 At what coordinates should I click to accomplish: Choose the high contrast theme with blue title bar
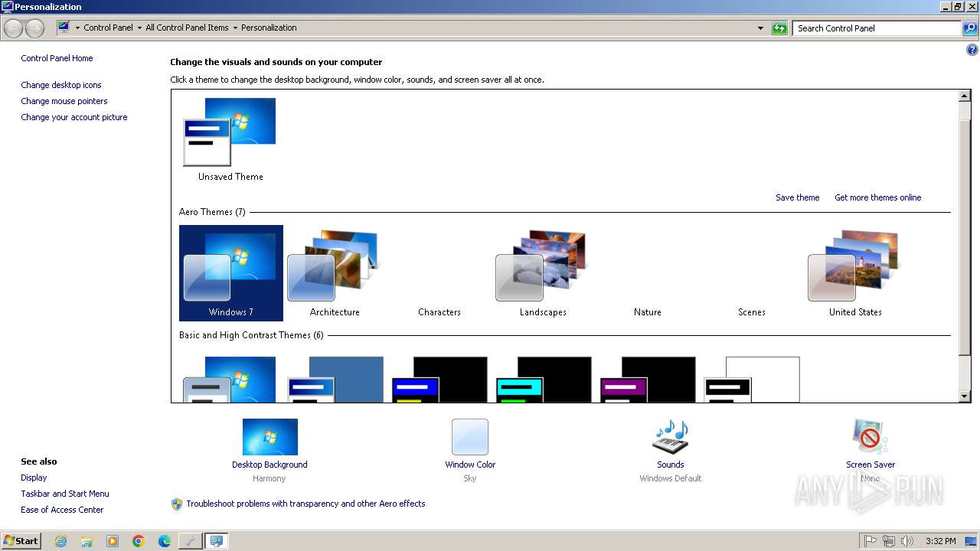(439, 380)
